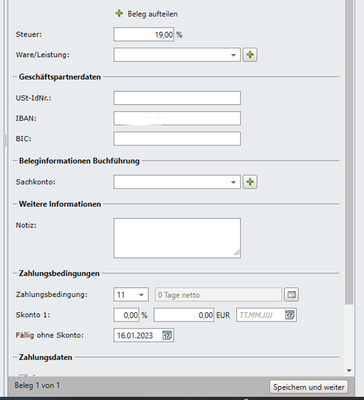The width and height of the screenshot is (364, 400).
Task: Click the Geschäftspartnerdaten section heading
Action: point(60,77)
